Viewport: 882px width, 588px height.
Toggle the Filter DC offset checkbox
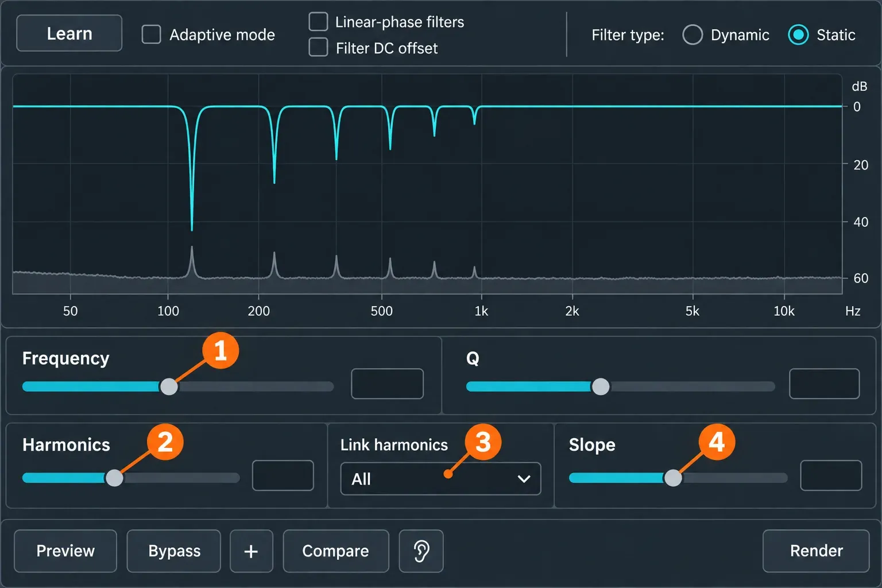(x=318, y=47)
